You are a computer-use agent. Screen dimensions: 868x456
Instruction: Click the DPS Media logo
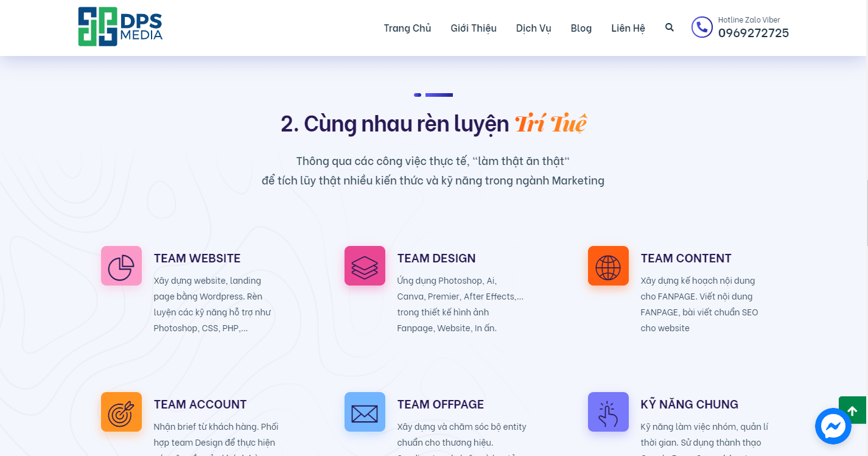pos(121,27)
